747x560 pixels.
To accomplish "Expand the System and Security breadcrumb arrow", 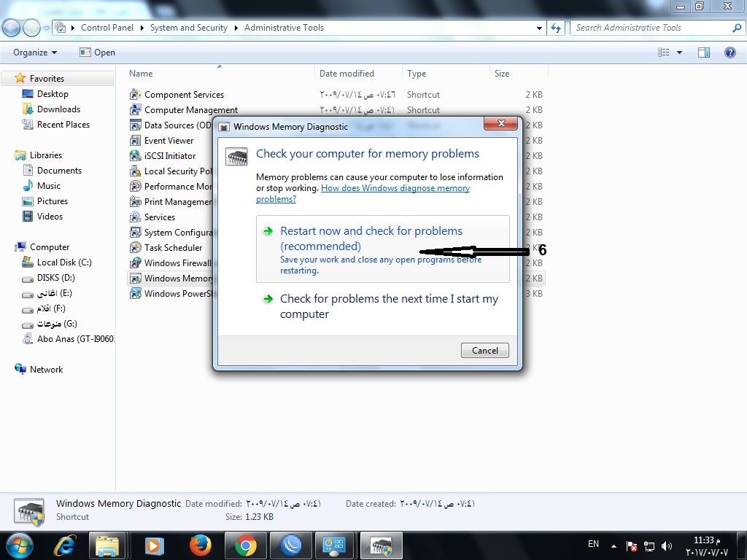I will point(236,28).
